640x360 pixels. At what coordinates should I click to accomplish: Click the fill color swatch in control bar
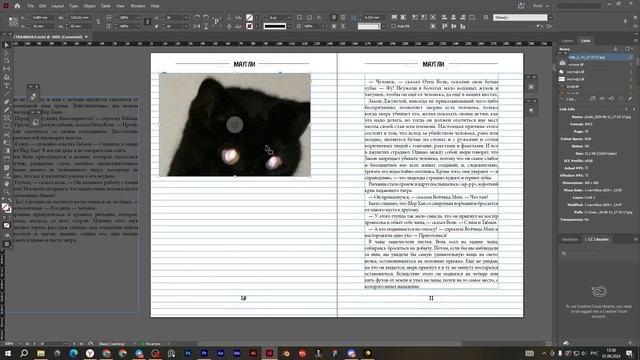click(x=249, y=18)
